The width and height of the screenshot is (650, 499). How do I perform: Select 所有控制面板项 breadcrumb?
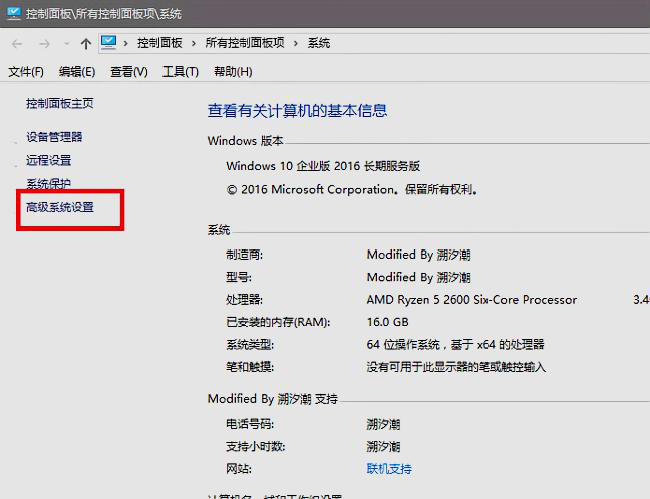[x=245, y=43]
